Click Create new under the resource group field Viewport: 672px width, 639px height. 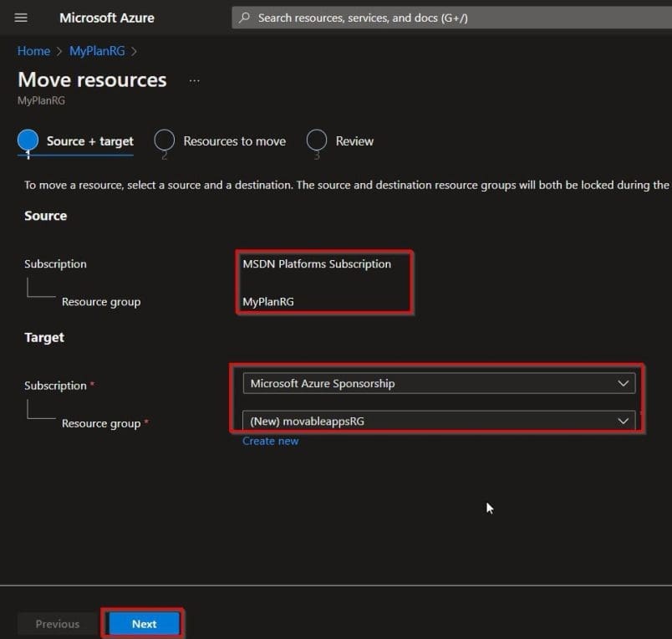(x=270, y=441)
